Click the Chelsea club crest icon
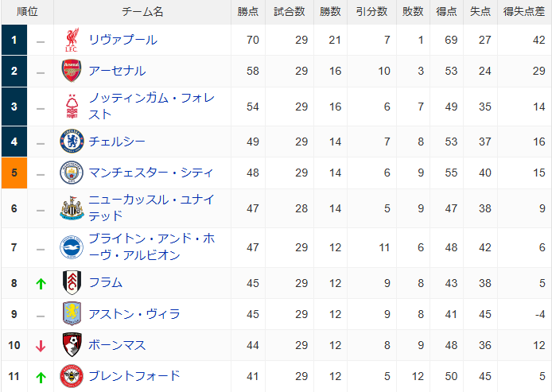552x392 pixels. click(x=72, y=141)
